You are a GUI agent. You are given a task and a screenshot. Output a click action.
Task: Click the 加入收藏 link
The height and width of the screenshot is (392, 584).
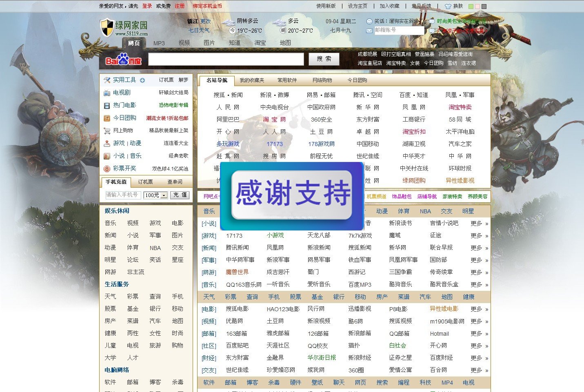point(389,6)
